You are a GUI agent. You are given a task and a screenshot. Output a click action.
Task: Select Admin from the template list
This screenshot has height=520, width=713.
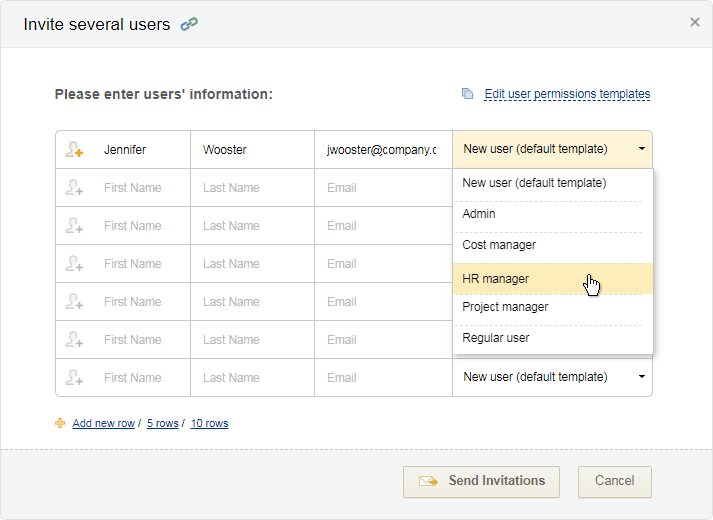click(552, 214)
